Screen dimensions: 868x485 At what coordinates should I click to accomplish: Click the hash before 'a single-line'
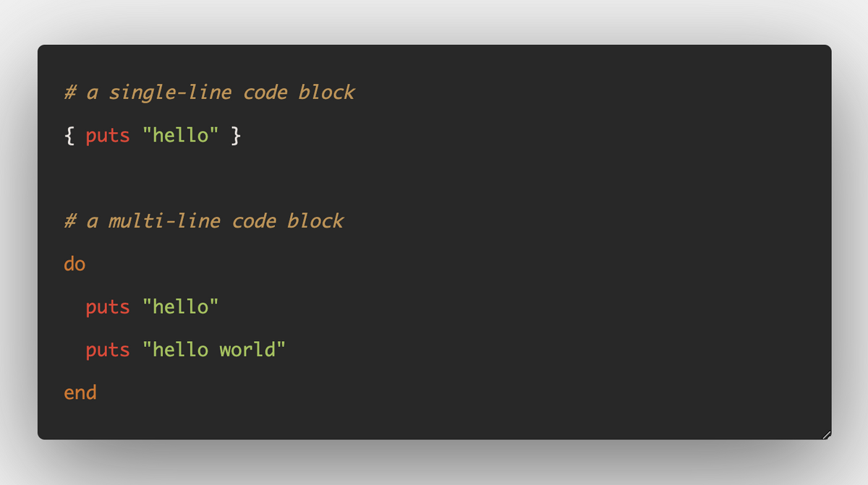[70, 93]
